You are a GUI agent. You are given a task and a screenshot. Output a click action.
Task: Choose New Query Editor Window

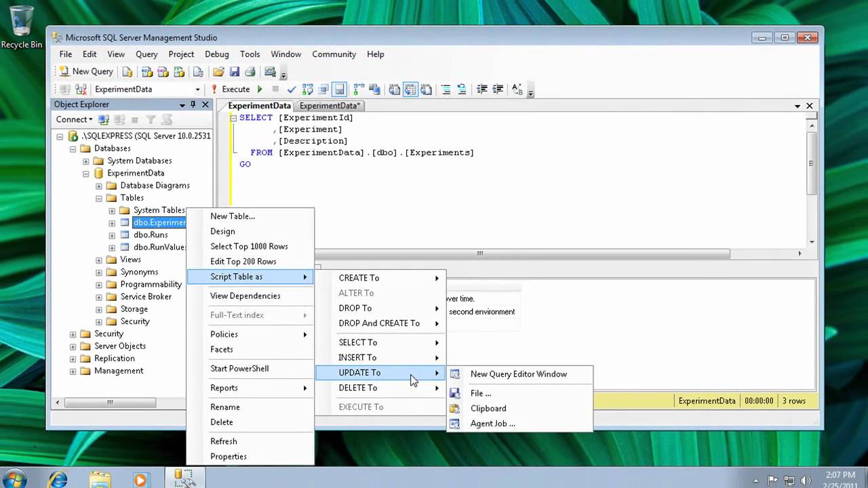point(519,374)
